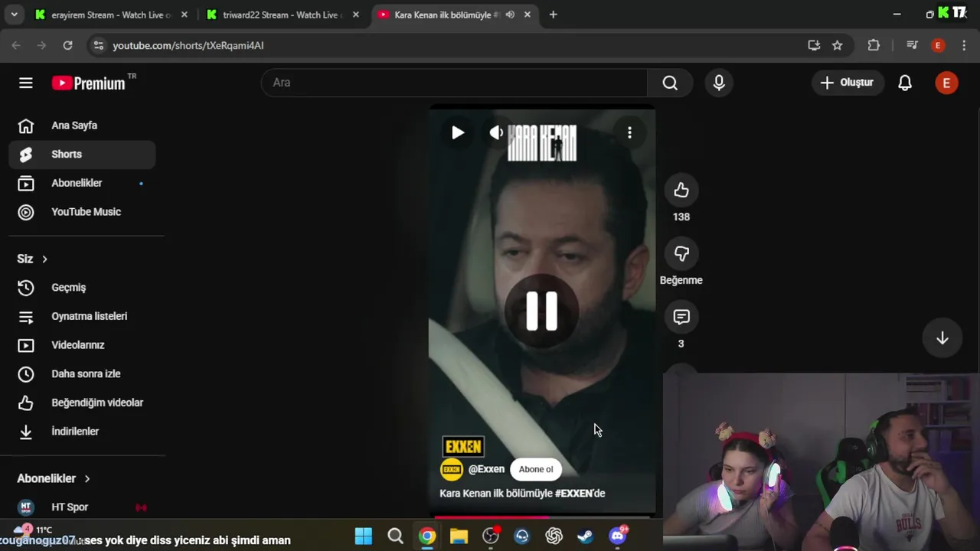Close the triward22 Stream tab

tap(355, 15)
